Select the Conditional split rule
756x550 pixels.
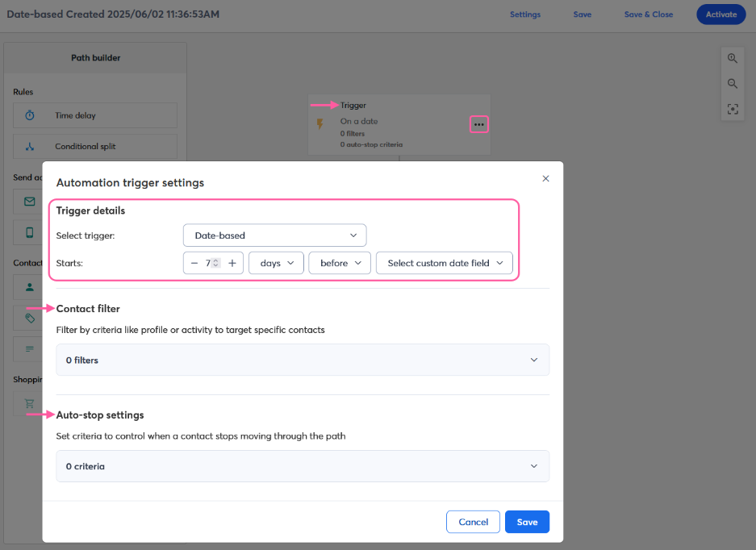click(x=95, y=146)
